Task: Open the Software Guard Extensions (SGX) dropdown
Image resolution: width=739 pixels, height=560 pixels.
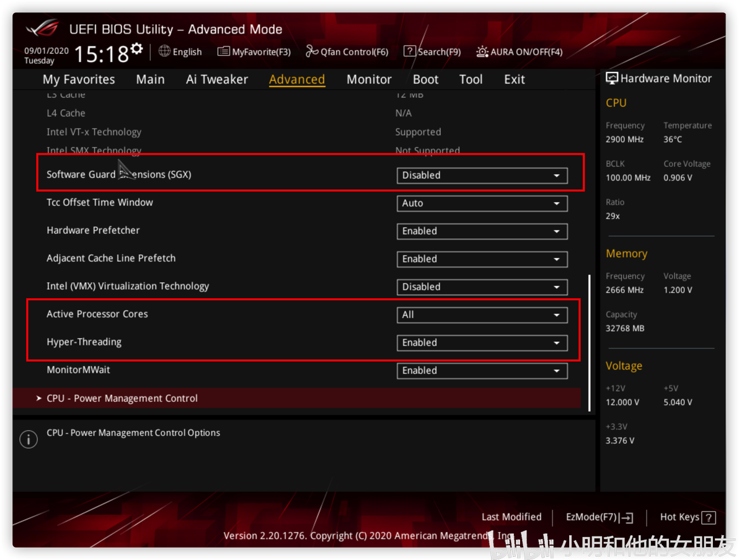Action: click(482, 176)
